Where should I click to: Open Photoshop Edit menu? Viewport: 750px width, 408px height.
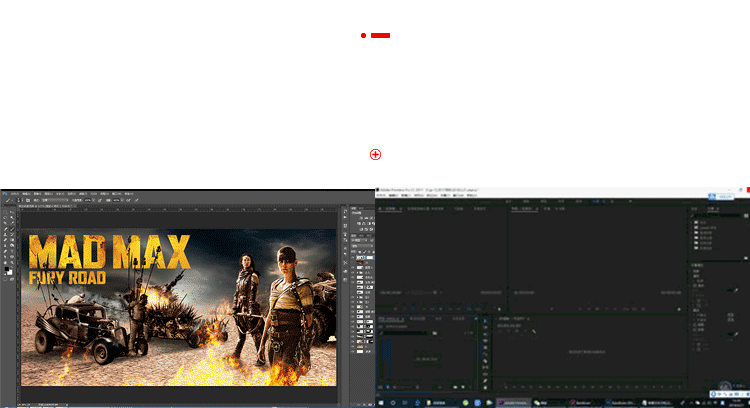[x=26, y=194]
